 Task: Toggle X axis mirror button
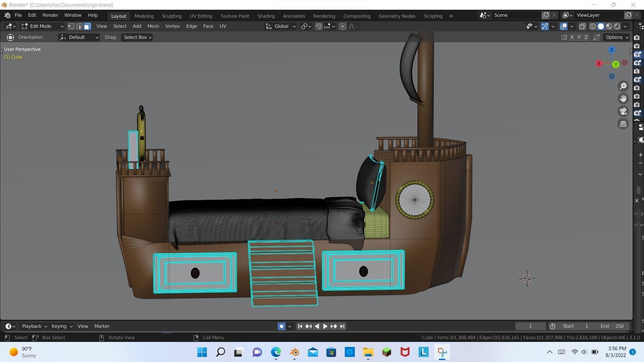pyautogui.click(x=572, y=37)
